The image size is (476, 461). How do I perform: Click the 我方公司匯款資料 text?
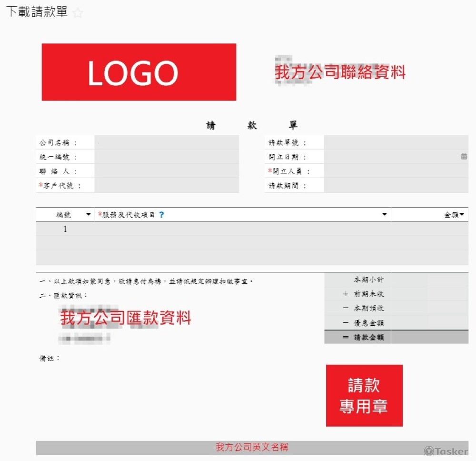tap(126, 318)
